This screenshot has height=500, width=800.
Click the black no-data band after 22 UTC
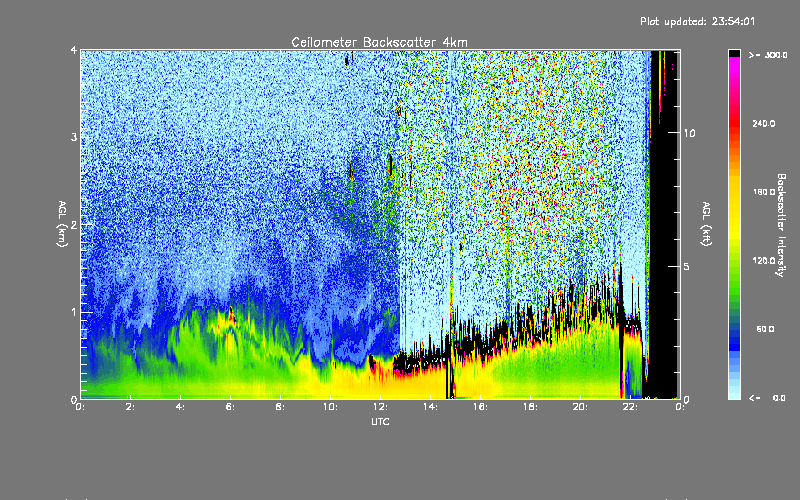tap(664, 224)
